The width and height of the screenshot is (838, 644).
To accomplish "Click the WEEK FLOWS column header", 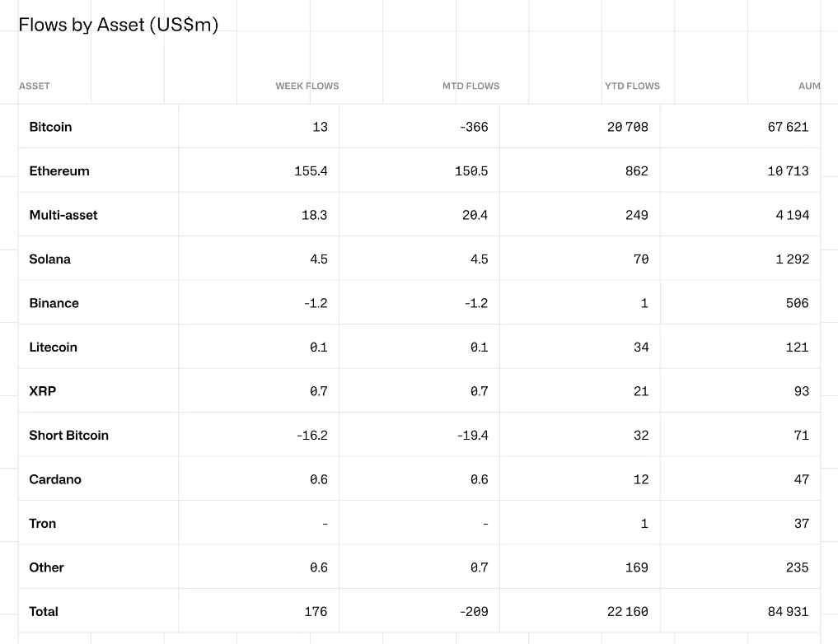I will point(307,86).
